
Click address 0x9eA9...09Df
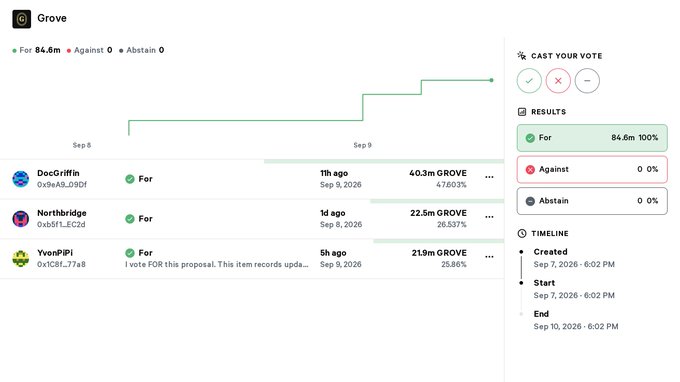[62, 185]
